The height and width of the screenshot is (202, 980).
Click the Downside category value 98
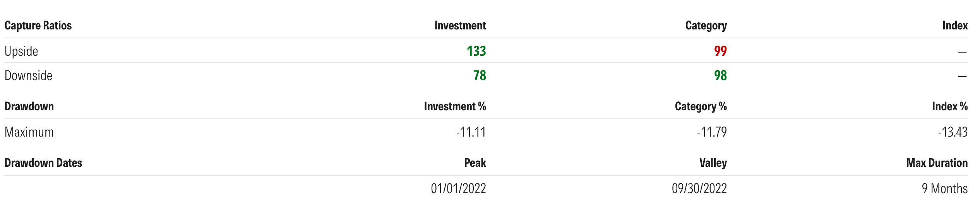pos(720,75)
